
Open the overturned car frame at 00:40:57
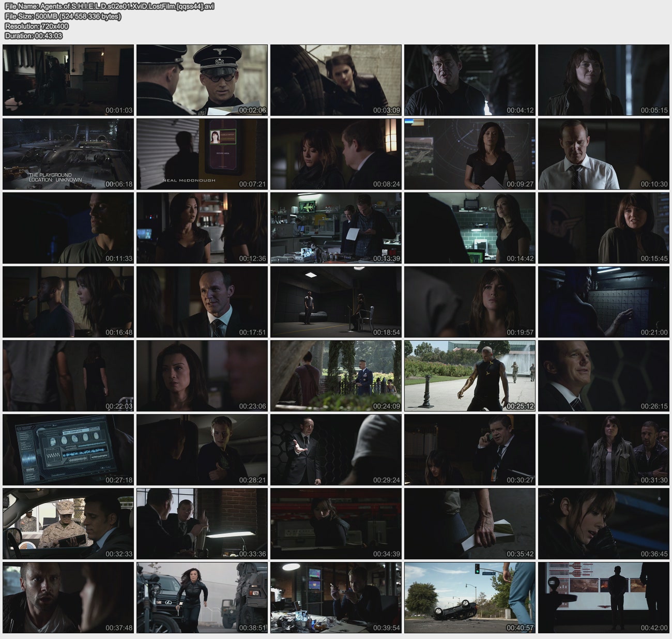(469, 598)
